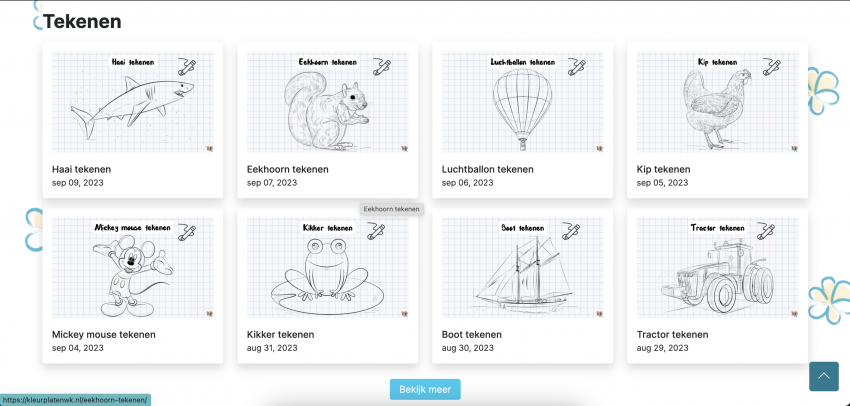Click the pencil icon on Mickey mouse card
The width and height of the screenshot is (850, 406).
(x=187, y=231)
